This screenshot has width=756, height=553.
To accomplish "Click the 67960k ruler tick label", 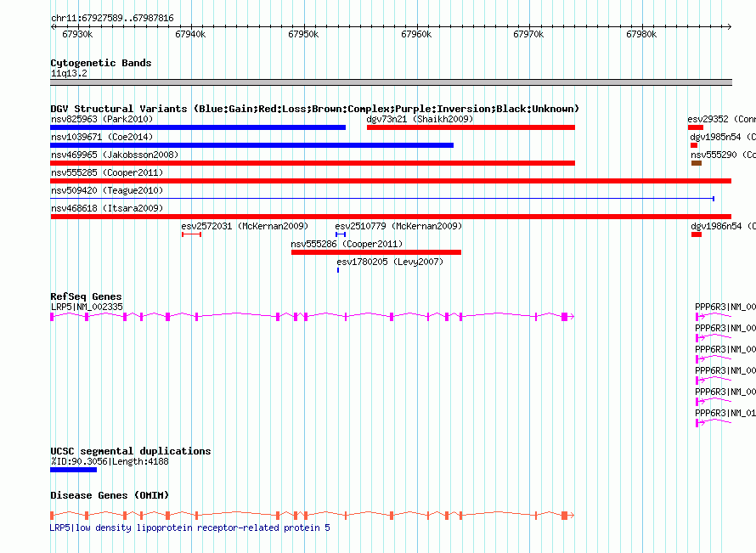I will click(416, 35).
